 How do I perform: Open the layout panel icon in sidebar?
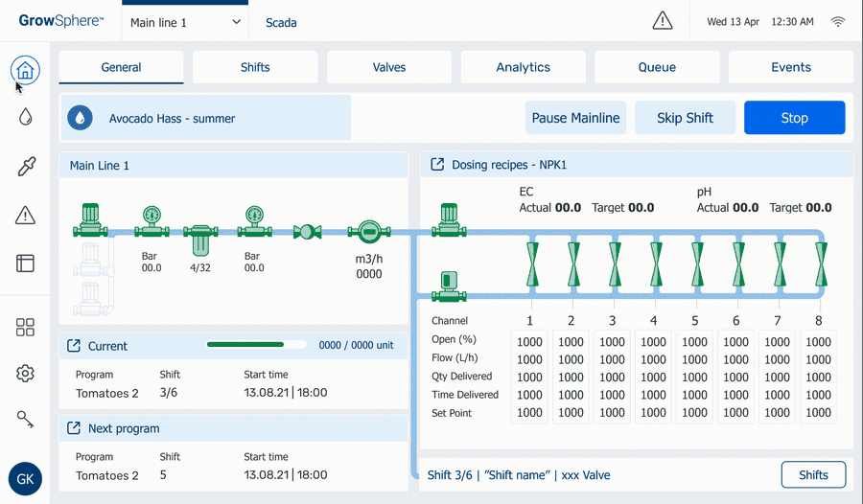coord(25,263)
